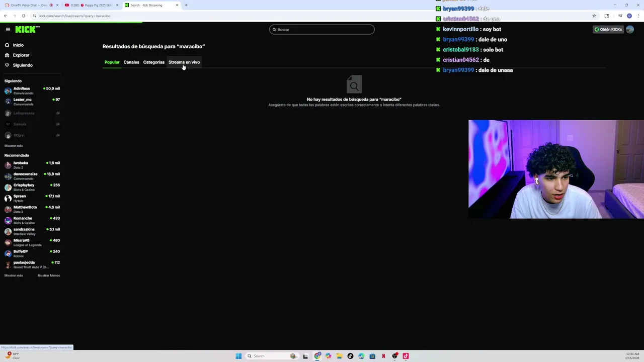Click Windows taskbar Search box

(x=272, y=356)
